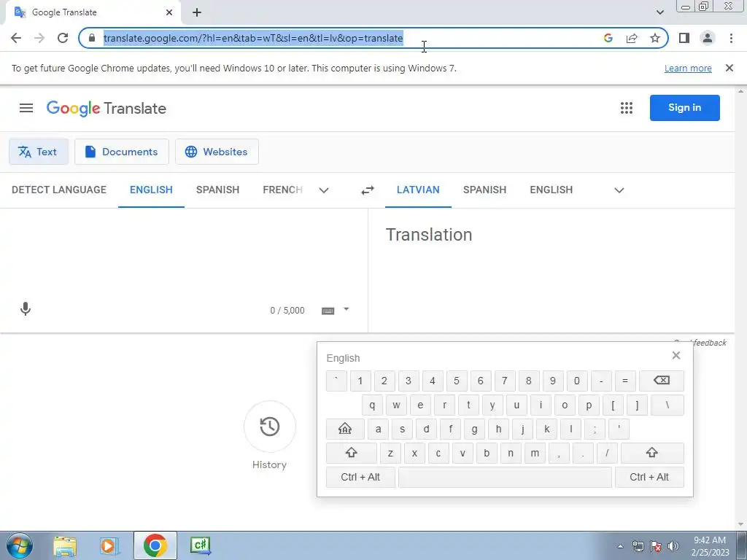Select LATVIAN as target language
This screenshot has width=747, height=560.
418,190
